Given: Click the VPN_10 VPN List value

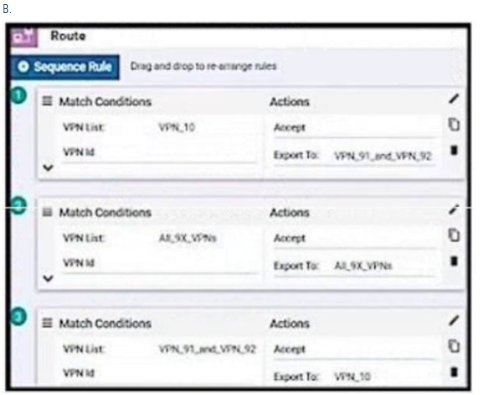Looking at the screenshot, I should [x=177, y=127].
